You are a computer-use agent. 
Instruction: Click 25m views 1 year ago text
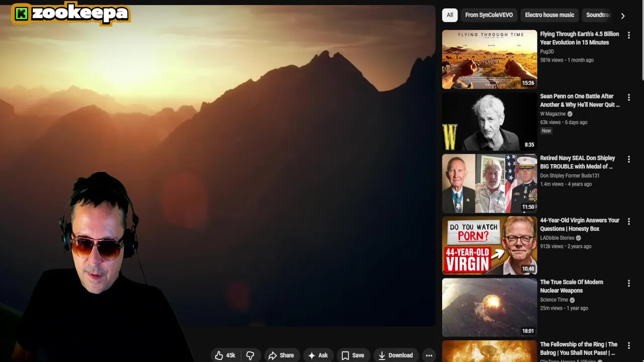(563, 308)
